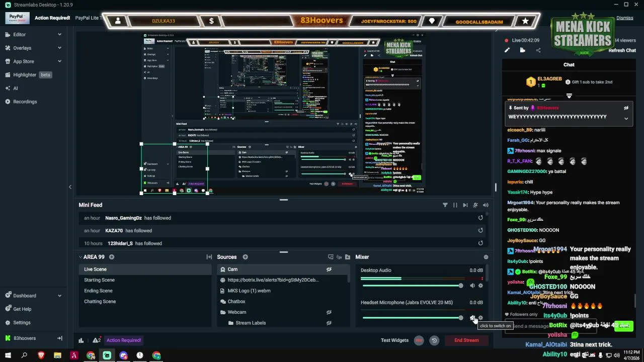Select the Chatting Scene
Image resolution: width=644 pixels, height=362 pixels.
pyautogui.click(x=145, y=302)
